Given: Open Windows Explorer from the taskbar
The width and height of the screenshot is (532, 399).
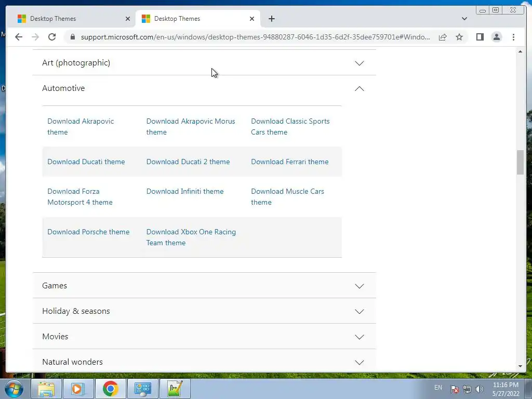Looking at the screenshot, I should [46, 389].
